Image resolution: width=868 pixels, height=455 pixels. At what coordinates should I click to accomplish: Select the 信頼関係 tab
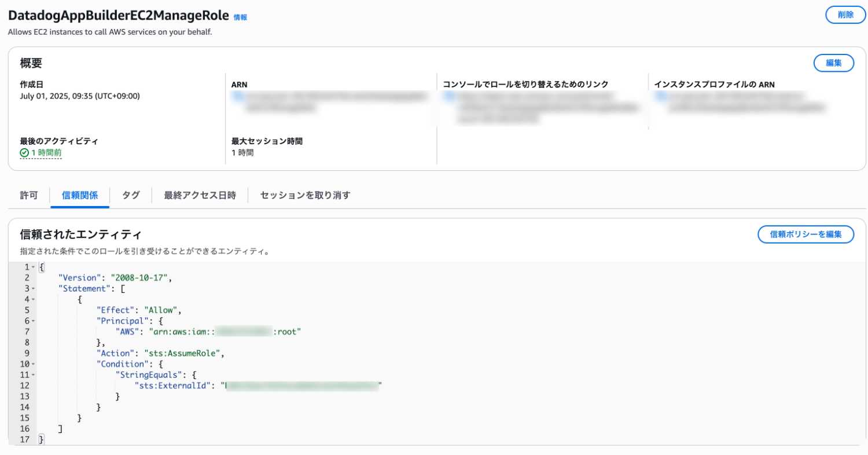pos(80,195)
